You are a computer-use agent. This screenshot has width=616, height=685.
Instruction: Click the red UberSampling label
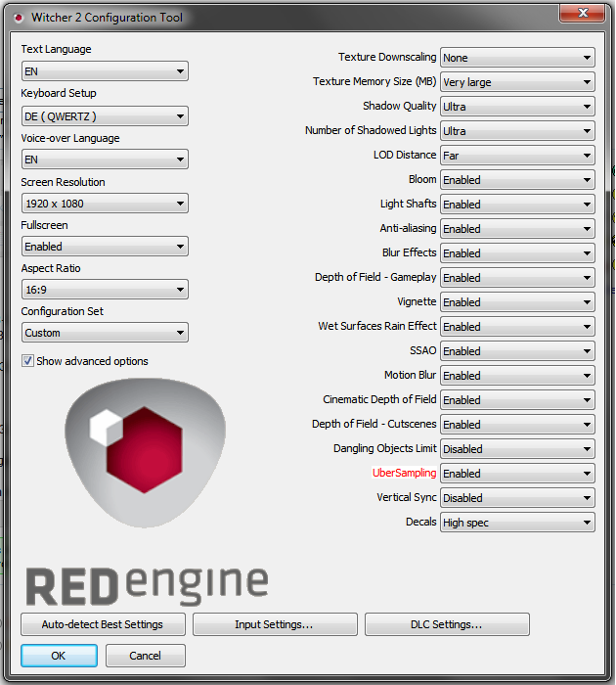(x=404, y=473)
